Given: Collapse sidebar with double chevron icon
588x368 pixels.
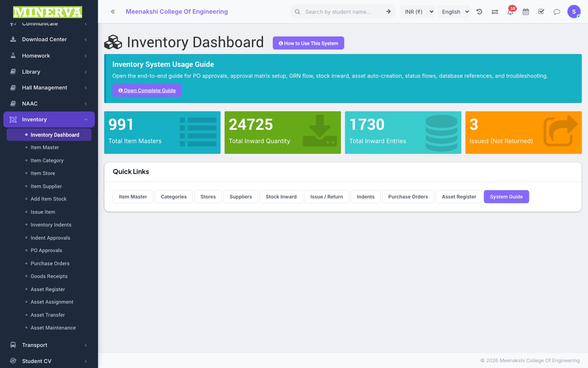Looking at the screenshot, I should tap(113, 12).
